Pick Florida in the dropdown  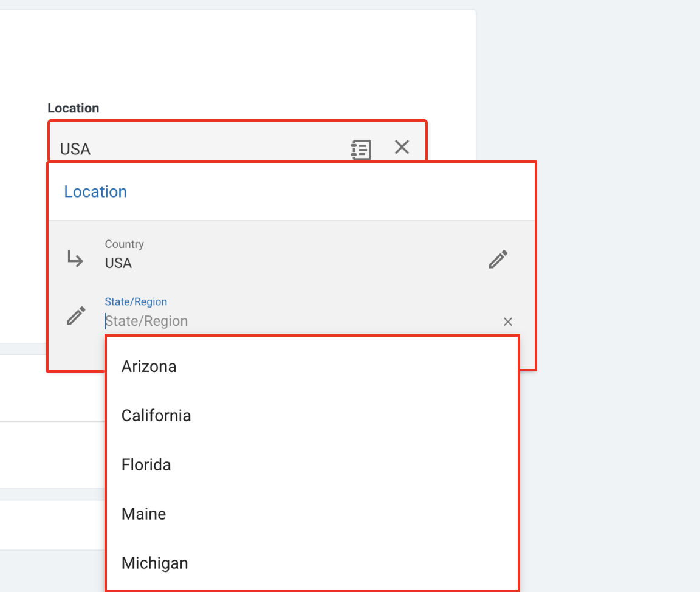point(312,465)
